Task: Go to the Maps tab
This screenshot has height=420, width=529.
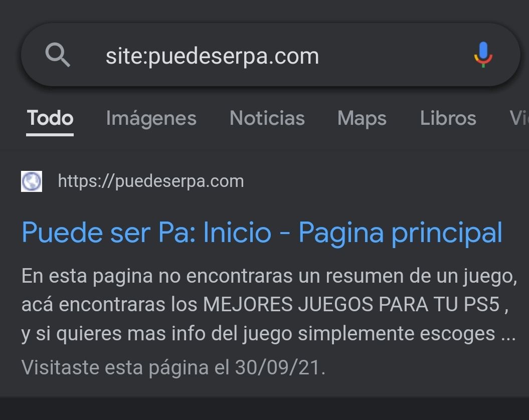Action: 362,119
